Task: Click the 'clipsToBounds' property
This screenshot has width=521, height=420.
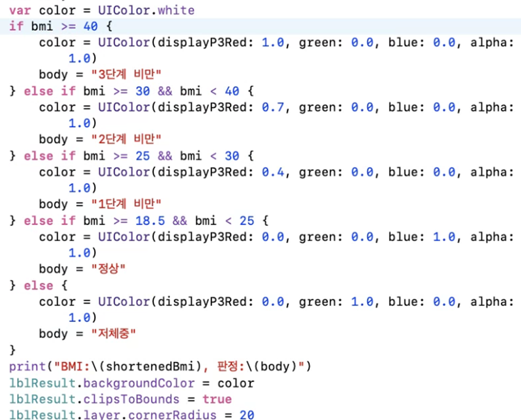Action: (x=131, y=399)
